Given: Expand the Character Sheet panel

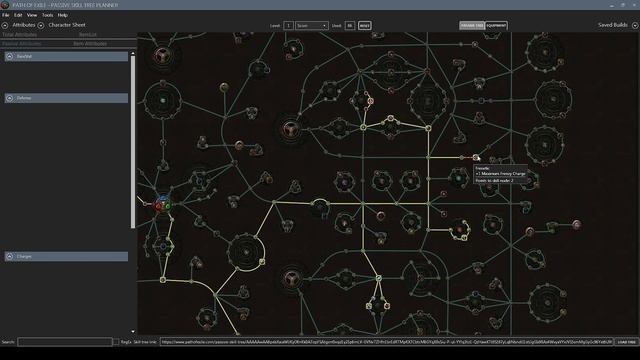Looking at the screenshot, I should pos(41,25).
